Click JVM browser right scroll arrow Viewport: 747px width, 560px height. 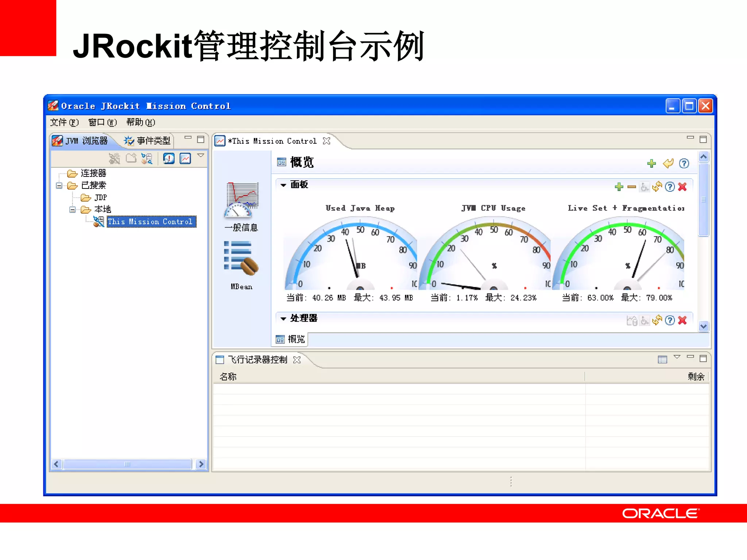coord(201,464)
